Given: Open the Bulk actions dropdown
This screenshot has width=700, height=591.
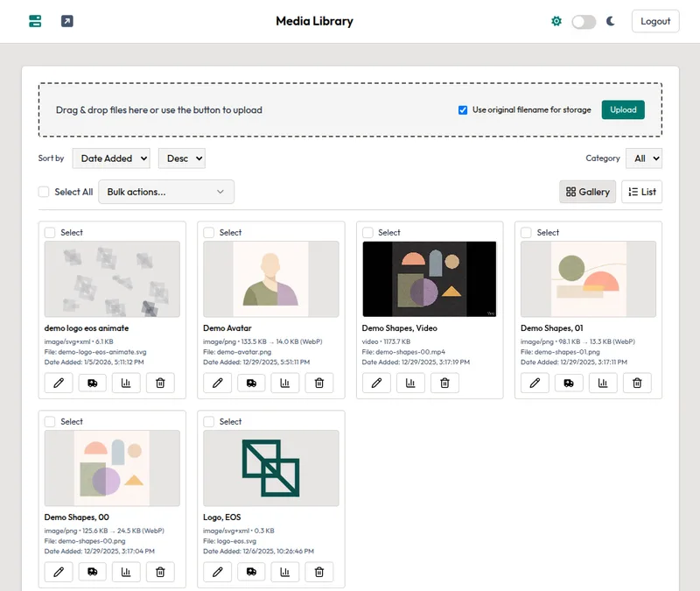Looking at the screenshot, I should [166, 192].
